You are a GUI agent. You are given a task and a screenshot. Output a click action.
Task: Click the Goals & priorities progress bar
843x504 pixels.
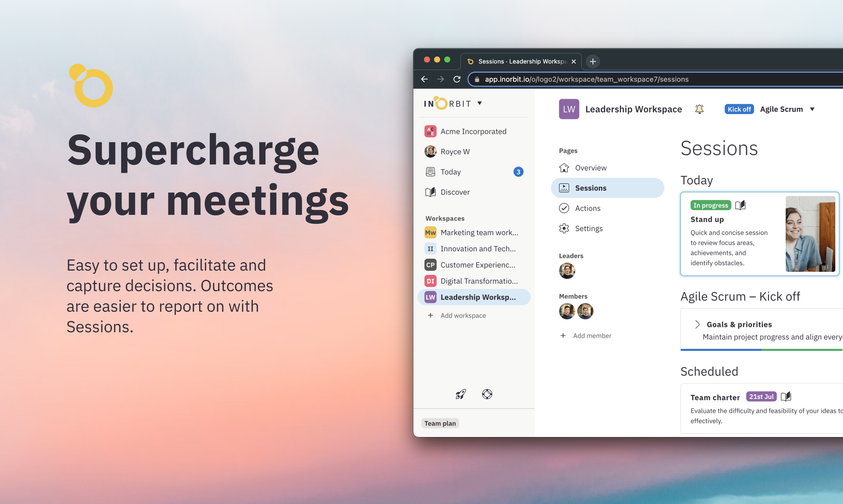point(761,349)
